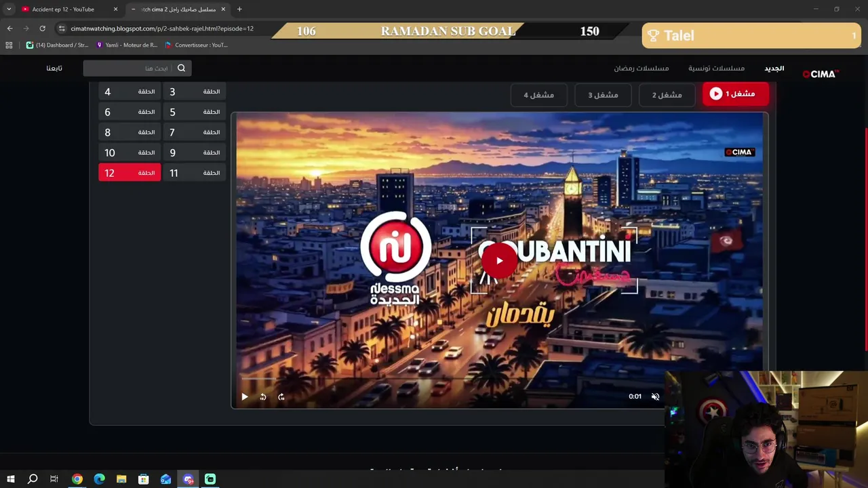The width and height of the screenshot is (868, 488).
Task: Go back with browser back arrow
Action: [x=9, y=28]
